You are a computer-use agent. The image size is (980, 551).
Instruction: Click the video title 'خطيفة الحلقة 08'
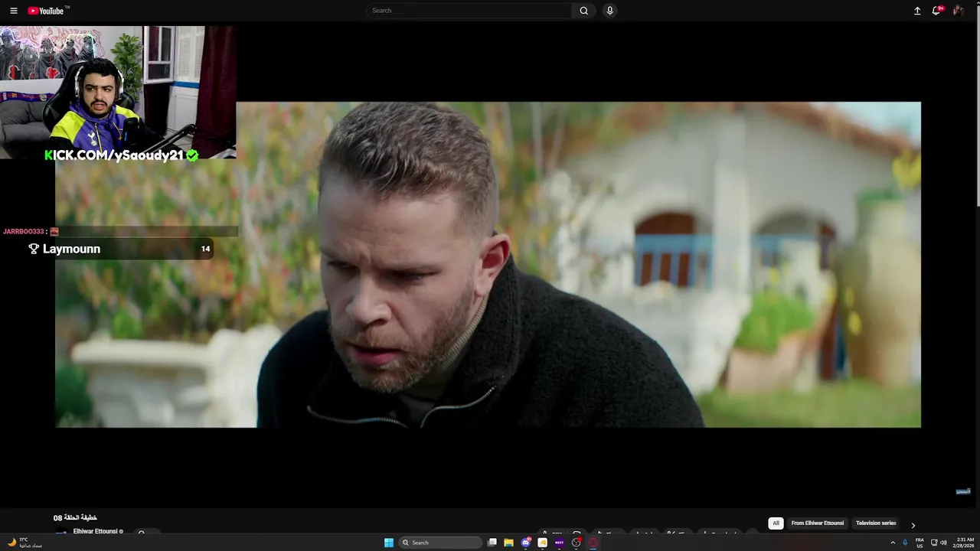[75, 518]
